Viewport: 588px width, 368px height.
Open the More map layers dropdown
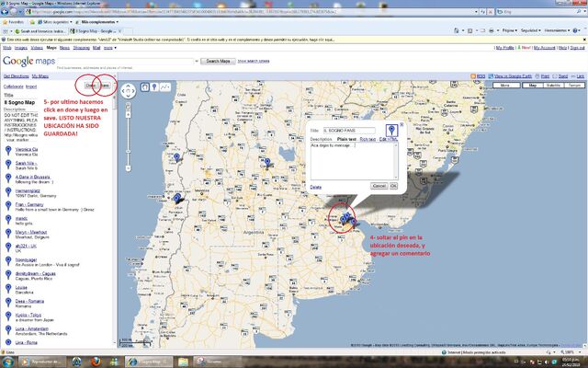click(x=506, y=86)
